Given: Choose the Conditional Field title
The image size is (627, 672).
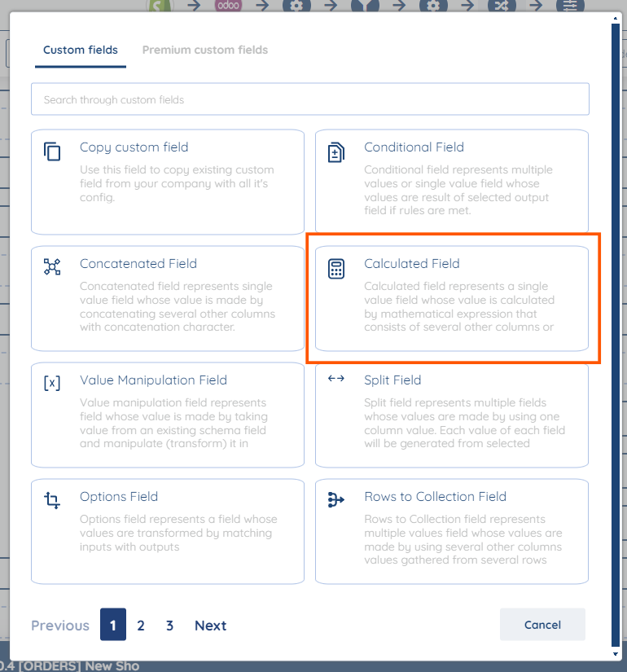Looking at the screenshot, I should point(414,147).
